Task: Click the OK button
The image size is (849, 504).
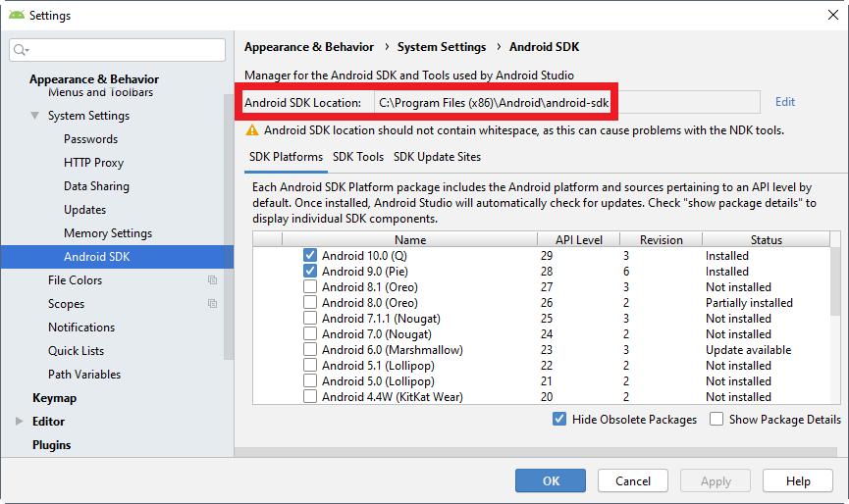Action: pos(550,480)
